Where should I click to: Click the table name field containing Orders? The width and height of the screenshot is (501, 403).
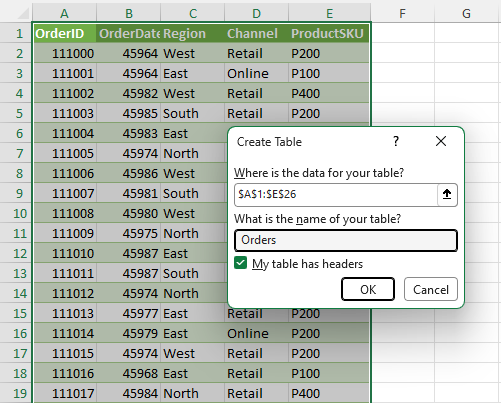[346, 240]
